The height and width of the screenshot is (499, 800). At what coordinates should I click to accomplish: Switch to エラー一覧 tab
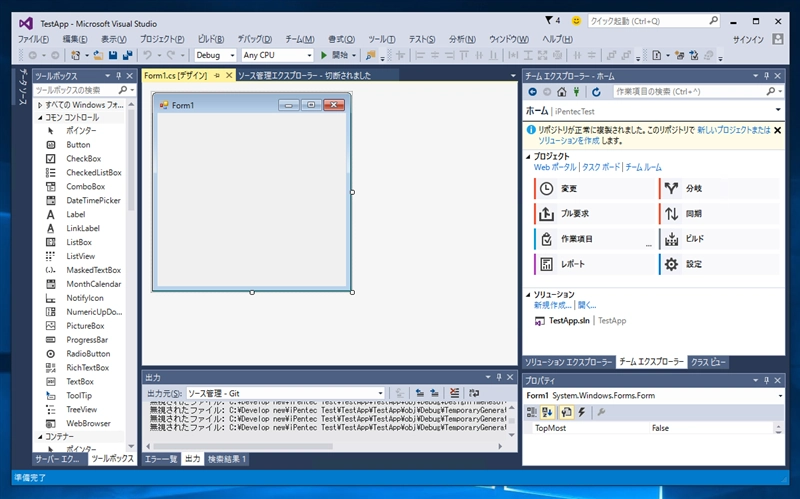[x=161, y=459]
